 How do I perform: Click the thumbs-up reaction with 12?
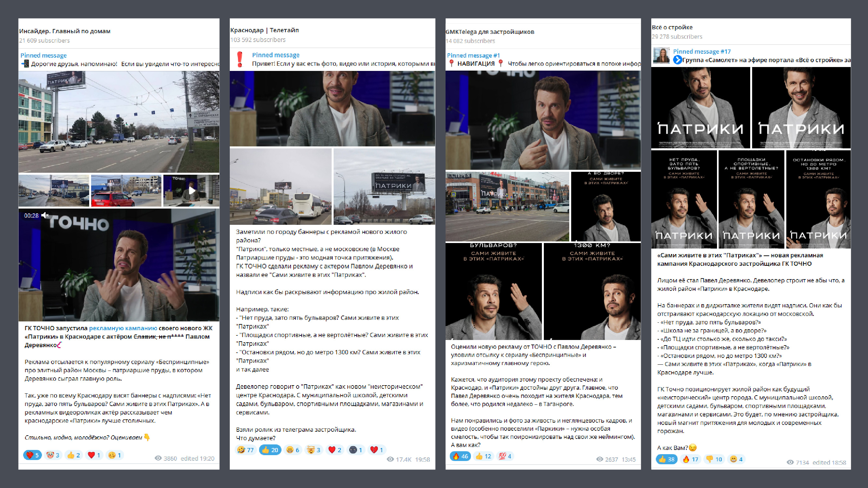pyautogui.click(x=483, y=456)
